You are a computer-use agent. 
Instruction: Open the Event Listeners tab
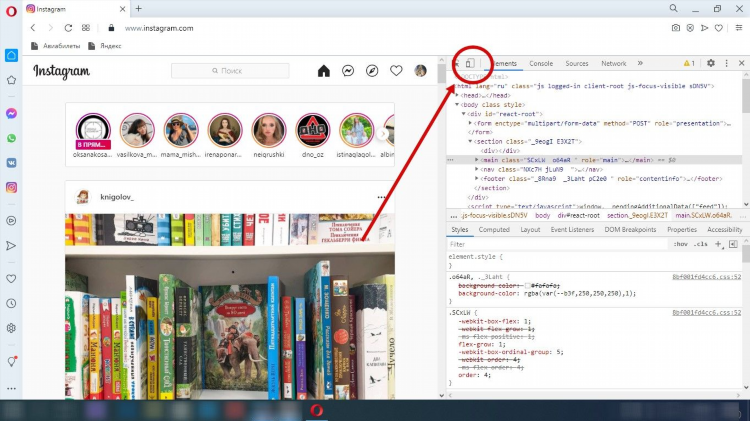point(572,230)
